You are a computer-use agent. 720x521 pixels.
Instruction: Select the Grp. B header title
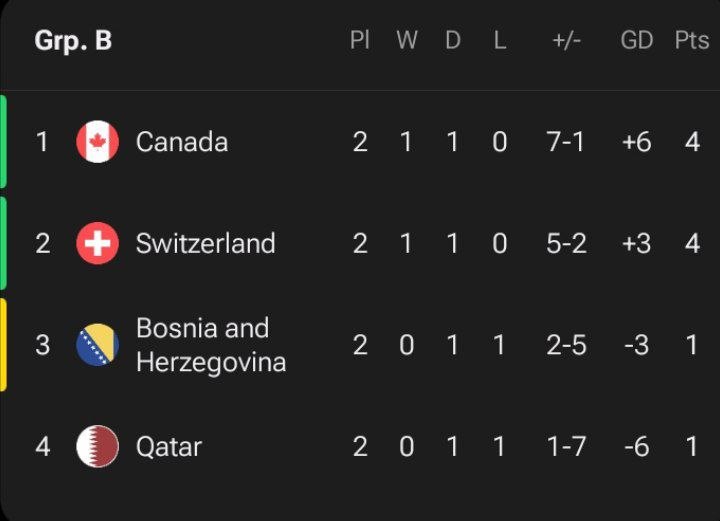tap(73, 40)
